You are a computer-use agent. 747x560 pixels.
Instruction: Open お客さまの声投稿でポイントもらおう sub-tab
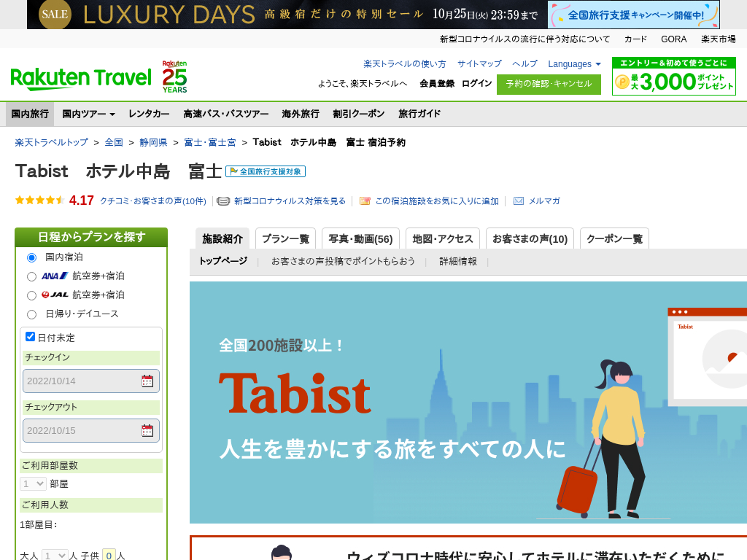click(x=343, y=261)
